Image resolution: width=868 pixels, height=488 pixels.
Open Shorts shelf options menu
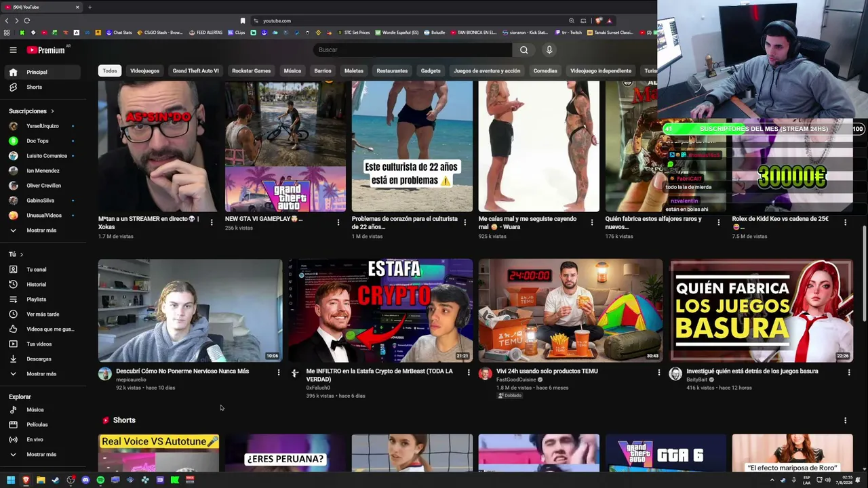pyautogui.click(x=846, y=421)
